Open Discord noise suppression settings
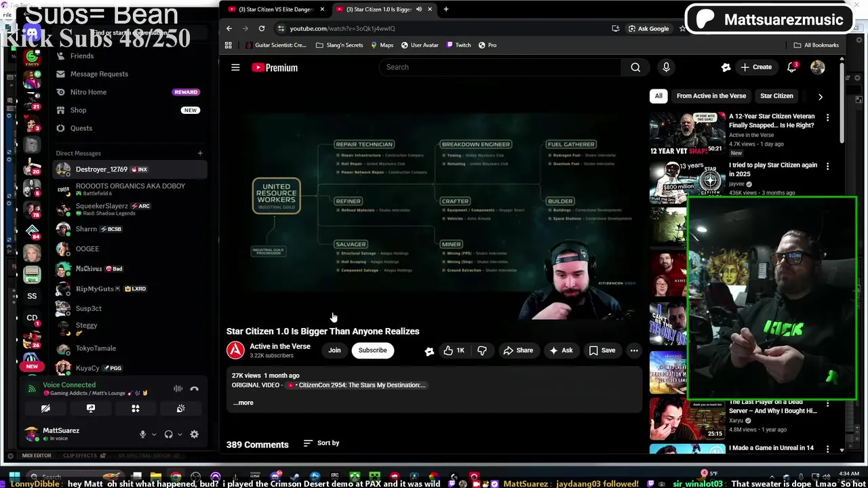The image size is (868, 488). (178, 389)
